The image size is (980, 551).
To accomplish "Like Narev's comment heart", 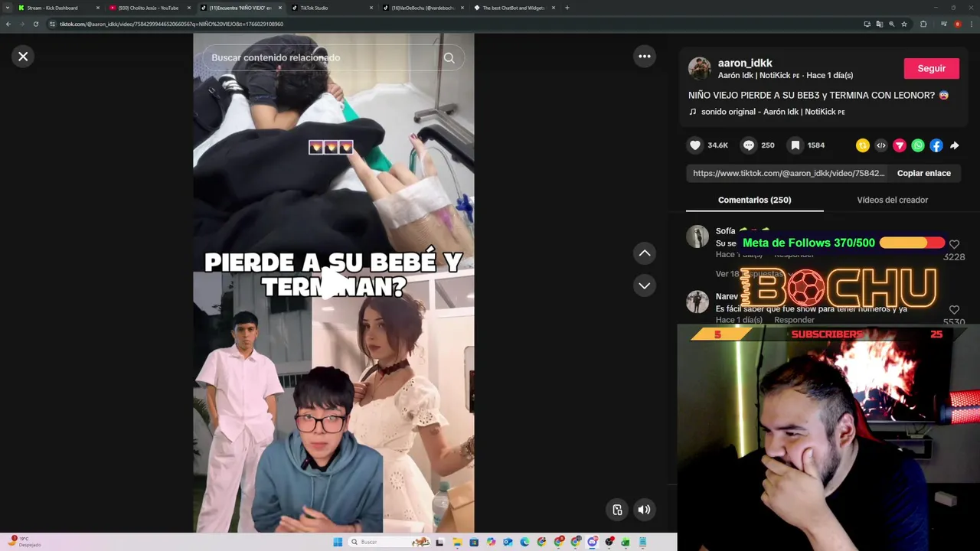I will click(x=954, y=310).
